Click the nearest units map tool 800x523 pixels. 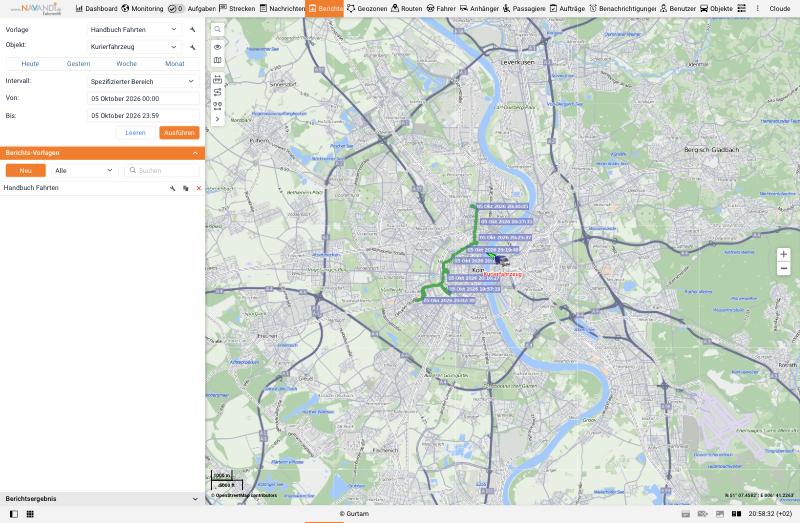click(x=217, y=106)
